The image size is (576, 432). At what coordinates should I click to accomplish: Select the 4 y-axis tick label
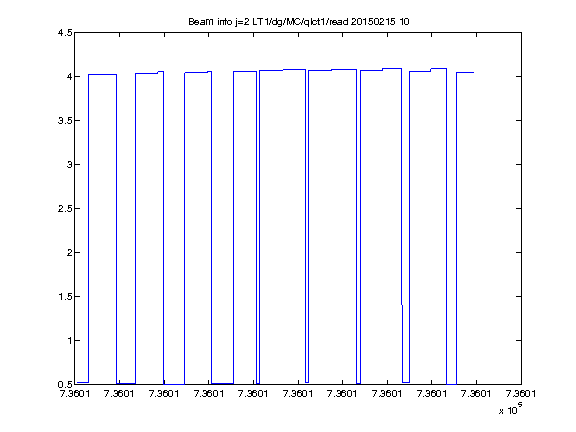point(69,76)
